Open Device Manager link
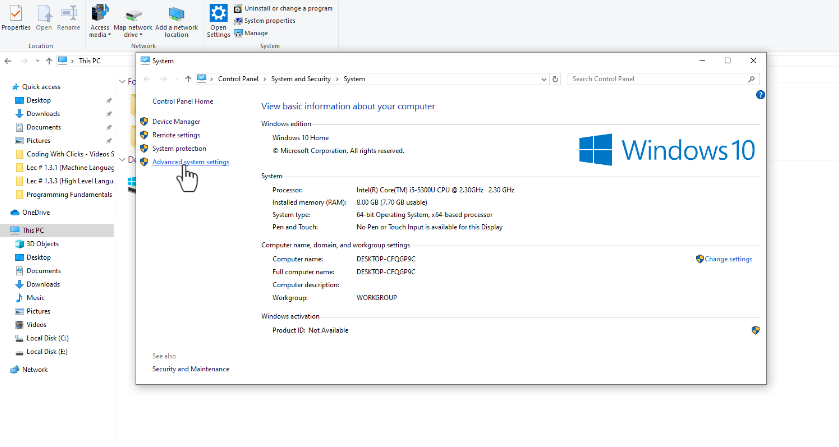Viewport: 839px width, 447px height. tap(176, 122)
